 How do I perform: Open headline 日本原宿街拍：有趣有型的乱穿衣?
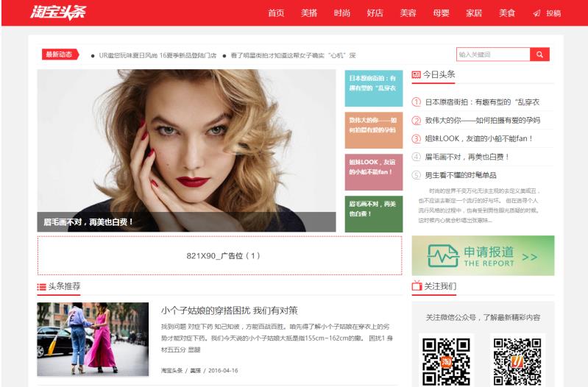click(x=482, y=102)
